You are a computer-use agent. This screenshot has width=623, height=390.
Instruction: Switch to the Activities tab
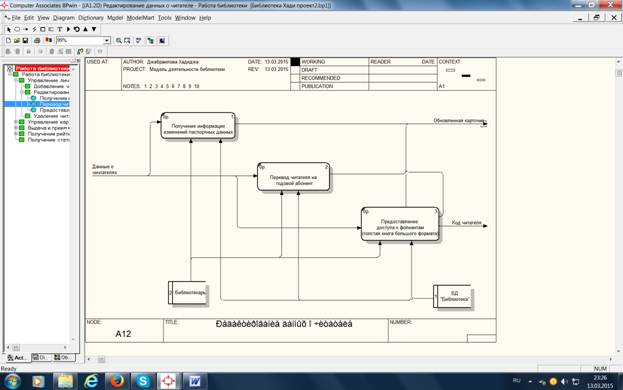point(17,357)
